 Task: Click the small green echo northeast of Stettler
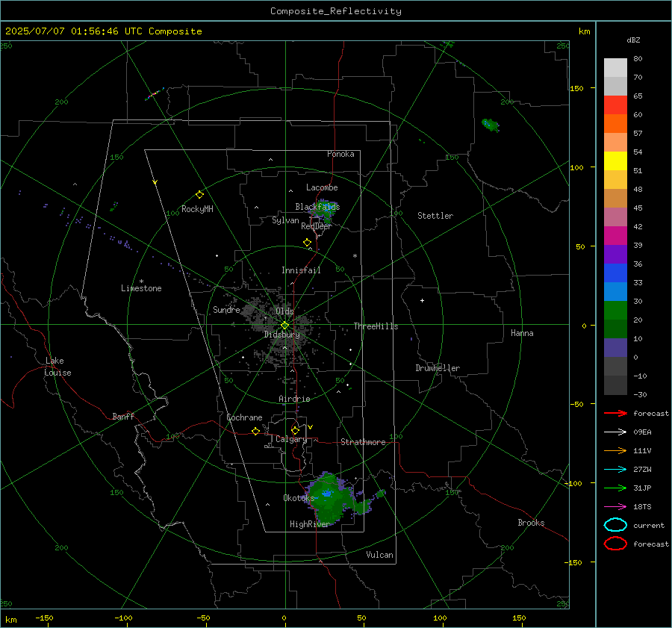491,125
